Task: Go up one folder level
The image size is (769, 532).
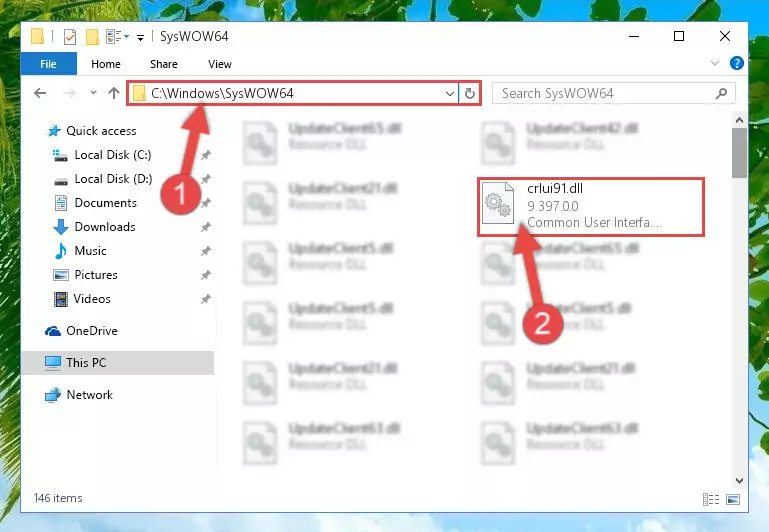Action: pyautogui.click(x=114, y=93)
